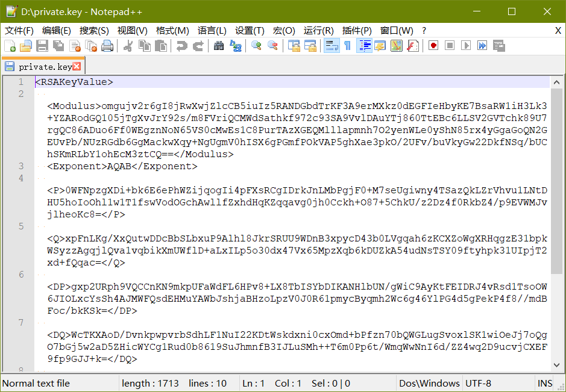The image size is (566, 392).
Task: Click the Open file folder icon
Action: [26, 46]
